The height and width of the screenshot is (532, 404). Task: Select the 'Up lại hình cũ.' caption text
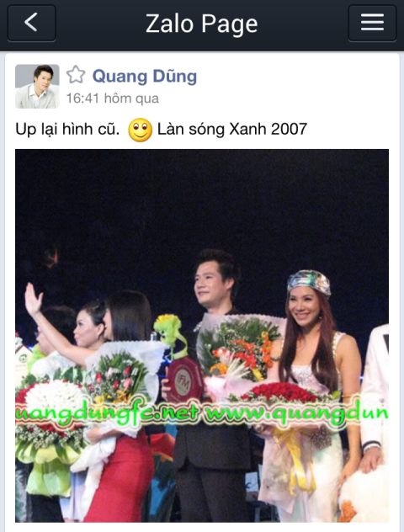point(67,130)
